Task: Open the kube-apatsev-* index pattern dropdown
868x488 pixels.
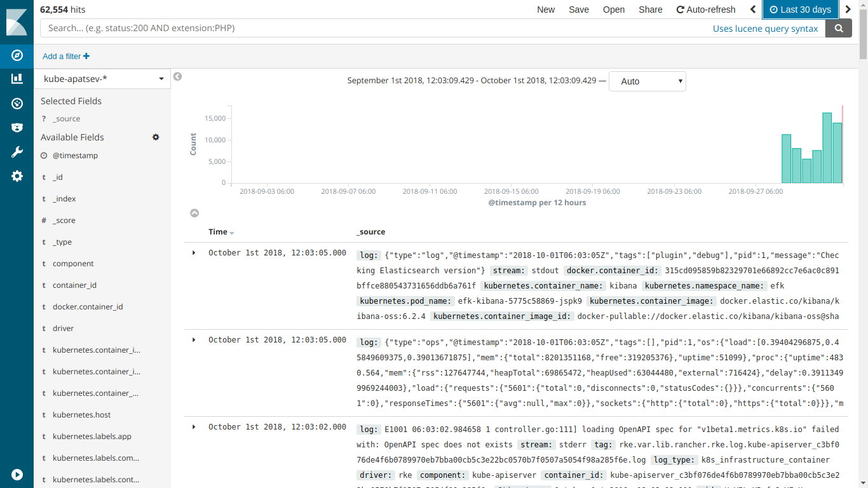Action: pos(102,79)
